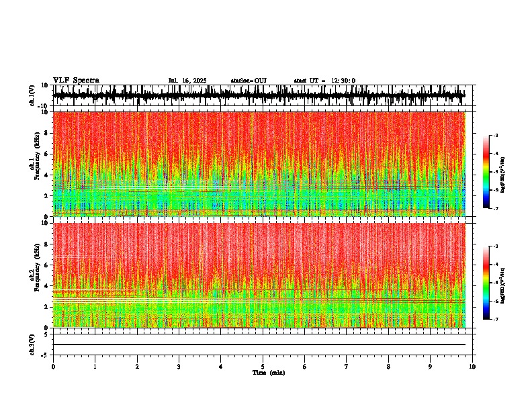Select the date text "Jul 16, 2025"
Image resolution: width=532 pixels, height=411 pixels.
point(187,81)
